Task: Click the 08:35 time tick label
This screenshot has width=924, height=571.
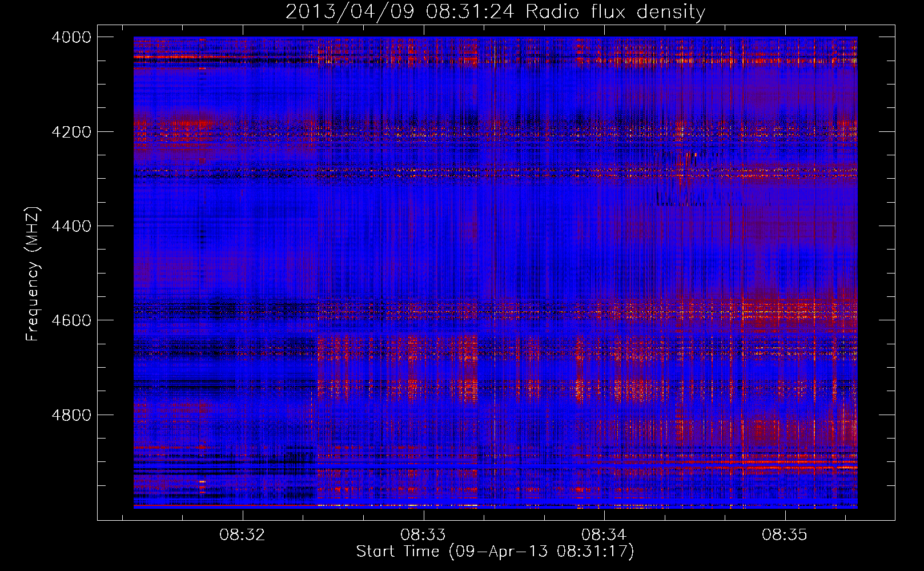Action: point(785,535)
